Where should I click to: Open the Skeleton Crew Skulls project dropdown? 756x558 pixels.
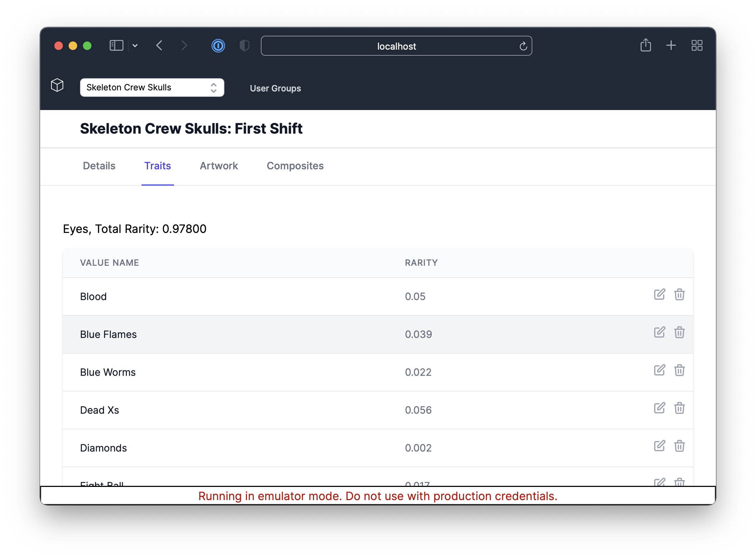(152, 88)
